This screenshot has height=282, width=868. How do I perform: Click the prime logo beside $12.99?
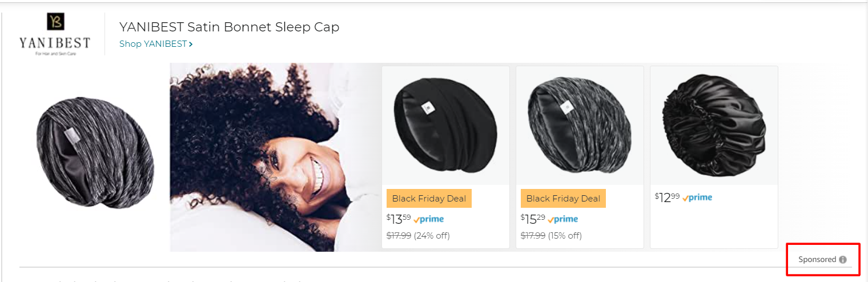point(697,198)
